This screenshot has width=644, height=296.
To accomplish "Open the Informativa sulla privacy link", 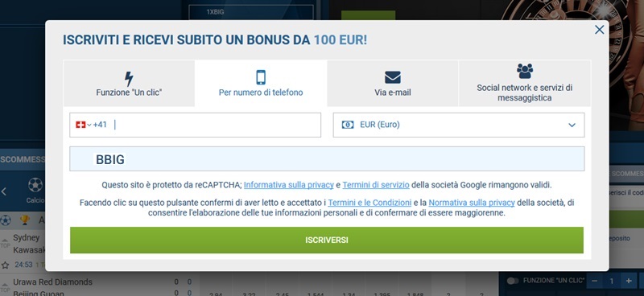I will click(289, 185).
